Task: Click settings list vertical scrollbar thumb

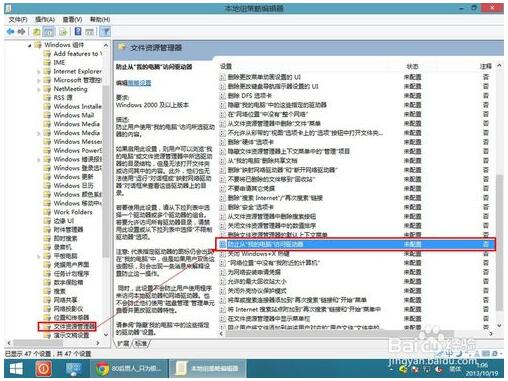Action: (499, 243)
